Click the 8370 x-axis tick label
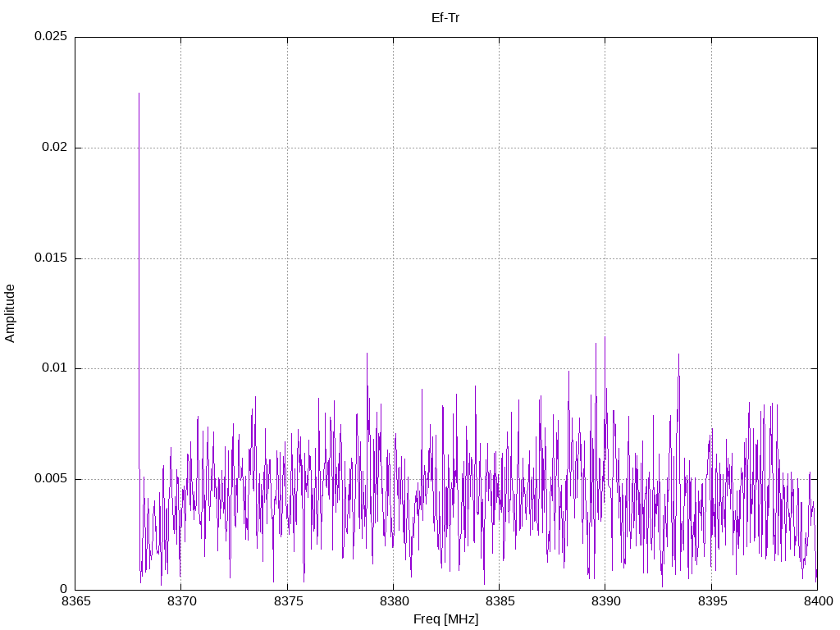This screenshot has width=840, height=630. coord(182,601)
